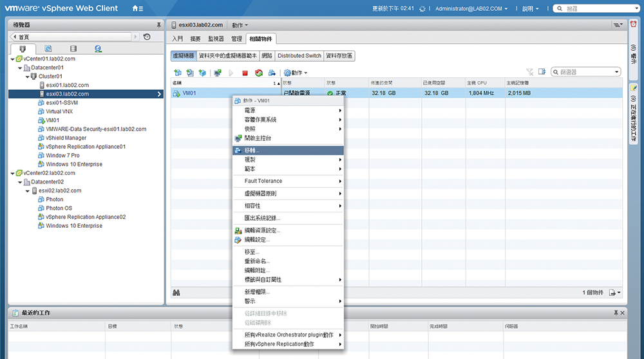644x359 pixels.
Task: Pin the recent tasks panel
Action: pos(616,313)
